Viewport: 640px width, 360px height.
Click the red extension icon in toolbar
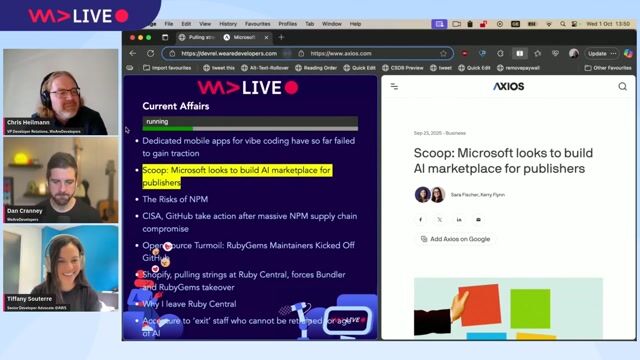tap(464, 53)
